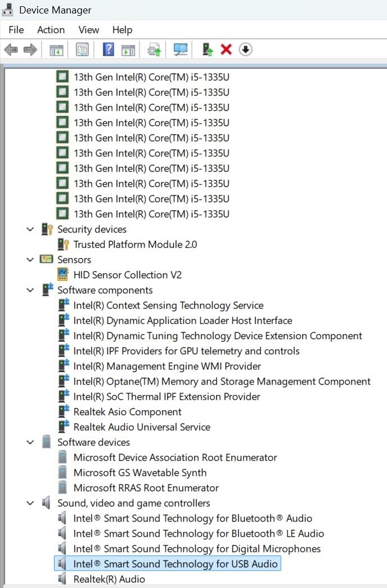Select Trusted Platform Module 2.0
This screenshot has height=588, width=387.
coord(135,244)
